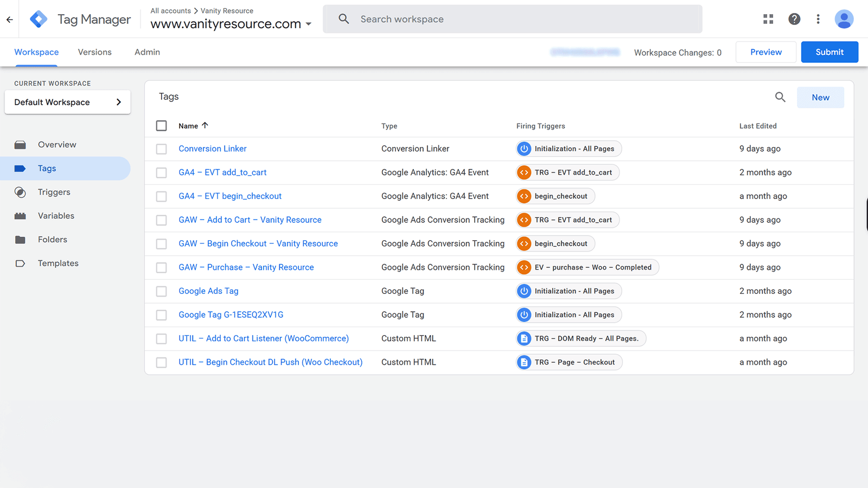The height and width of the screenshot is (488, 868).
Task: Click the Folders sidebar icon
Action: point(20,240)
